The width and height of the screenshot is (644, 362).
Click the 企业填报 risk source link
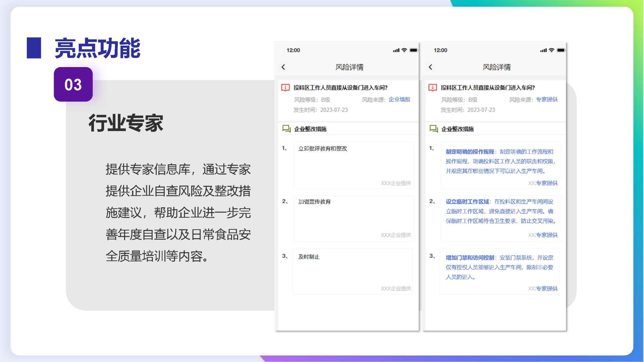point(399,99)
